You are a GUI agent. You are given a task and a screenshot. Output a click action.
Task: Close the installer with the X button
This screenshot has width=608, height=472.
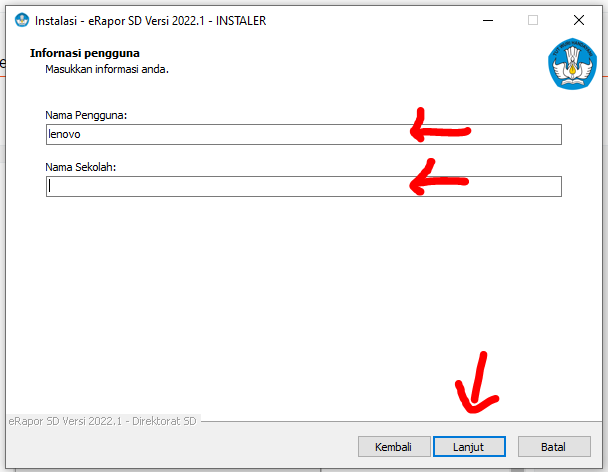(579, 20)
